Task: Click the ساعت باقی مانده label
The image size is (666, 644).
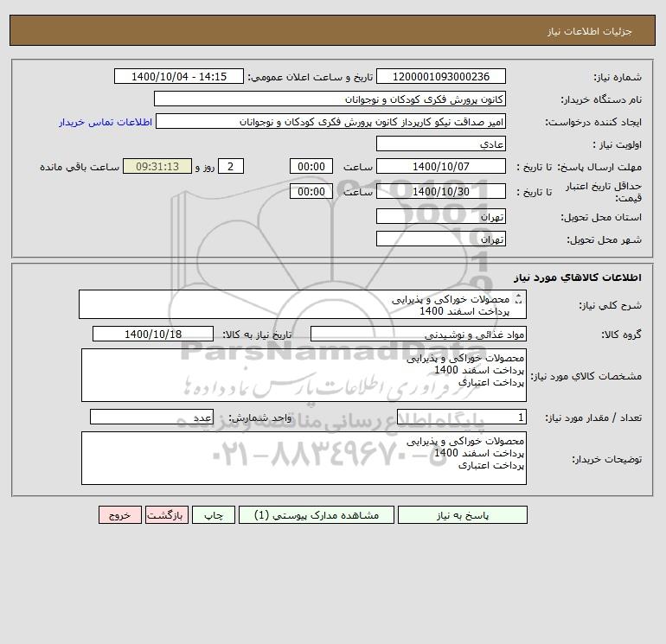Action: coord(80,167)
